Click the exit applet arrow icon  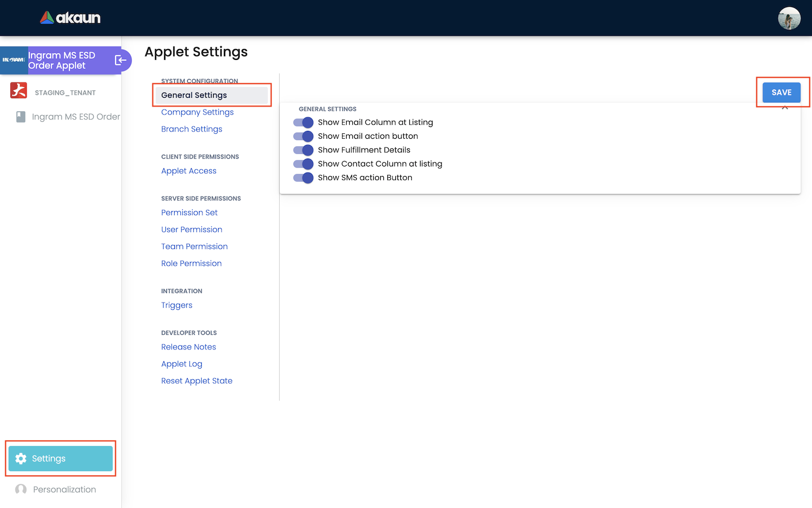coord(121,60)
